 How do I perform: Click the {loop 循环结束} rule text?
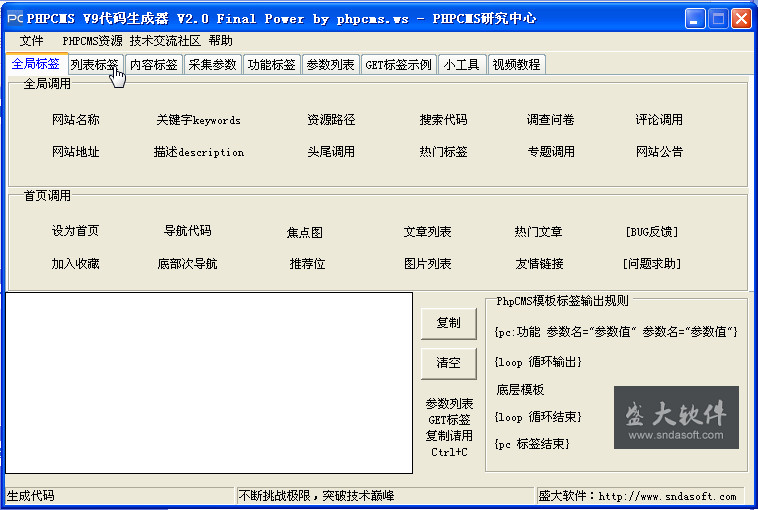point(538,417)
